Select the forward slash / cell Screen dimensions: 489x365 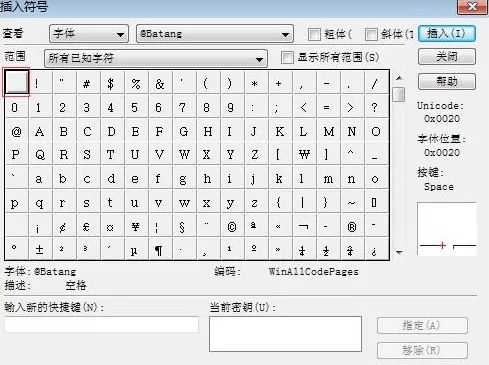pos(376,83)
